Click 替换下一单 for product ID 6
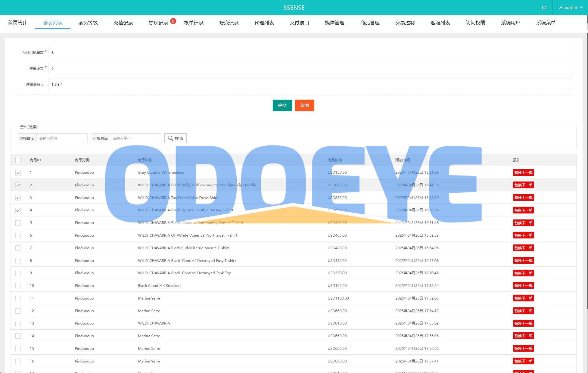588x373 pixels. tap(523, 235)
